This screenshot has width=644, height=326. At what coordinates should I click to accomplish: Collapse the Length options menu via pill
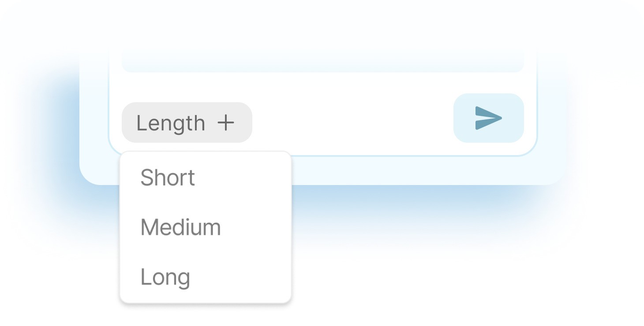(187, 122)
